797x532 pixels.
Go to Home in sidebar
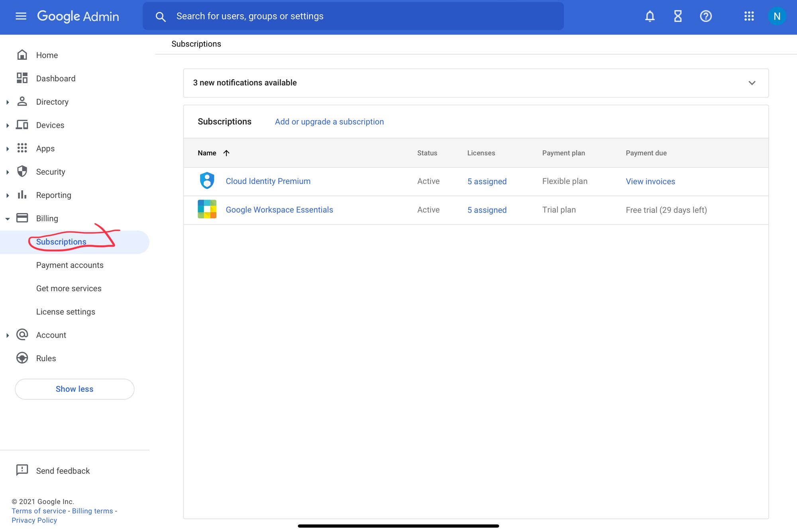coord(47,55)
